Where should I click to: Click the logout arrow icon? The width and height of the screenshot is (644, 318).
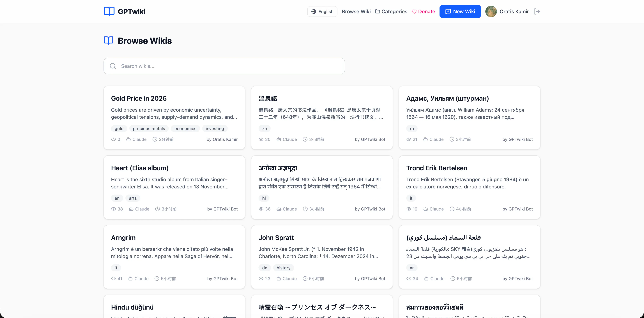coord(537,11)
